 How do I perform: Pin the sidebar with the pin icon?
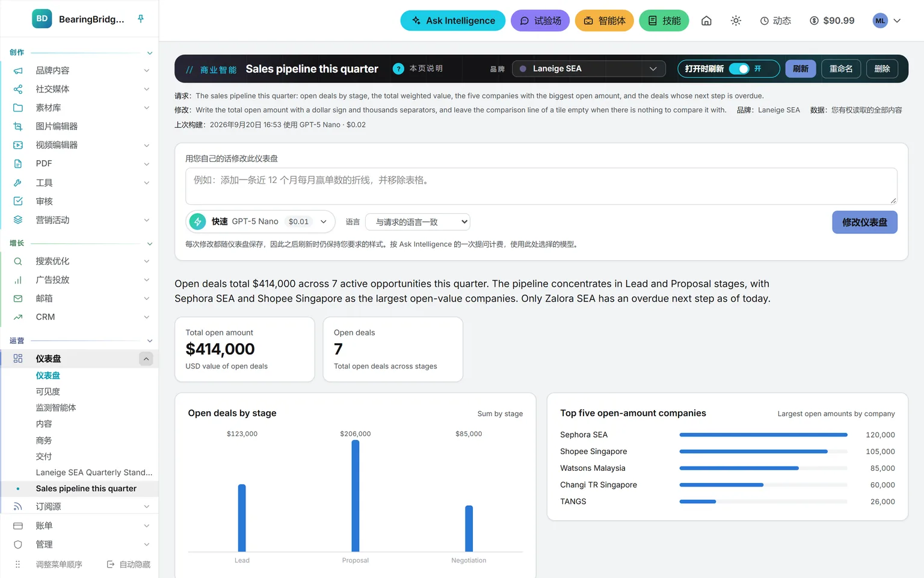pyautogui.click(x=141, y=19)
